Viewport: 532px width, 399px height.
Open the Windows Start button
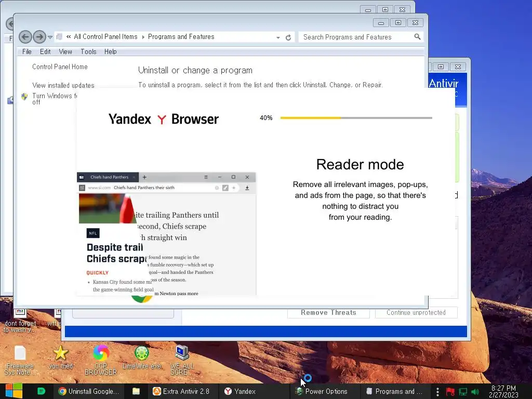(x=14, y=391)
